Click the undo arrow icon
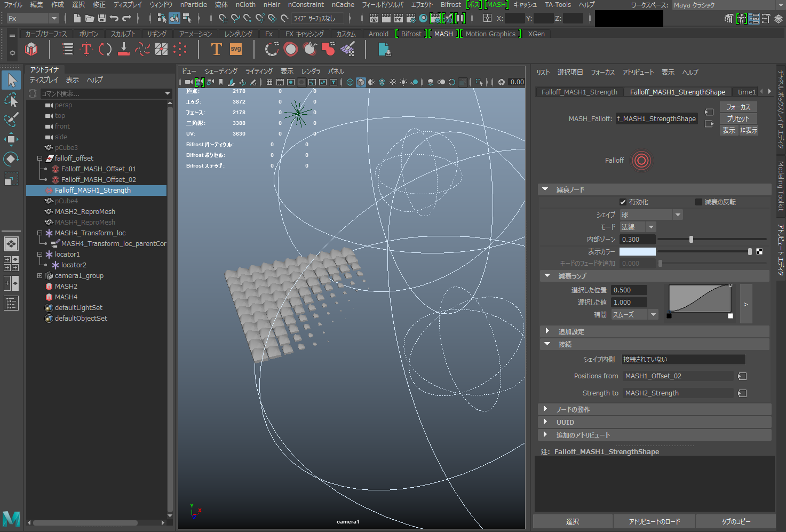The height and width of the screenshot is (532, 786). coord(114,18)
